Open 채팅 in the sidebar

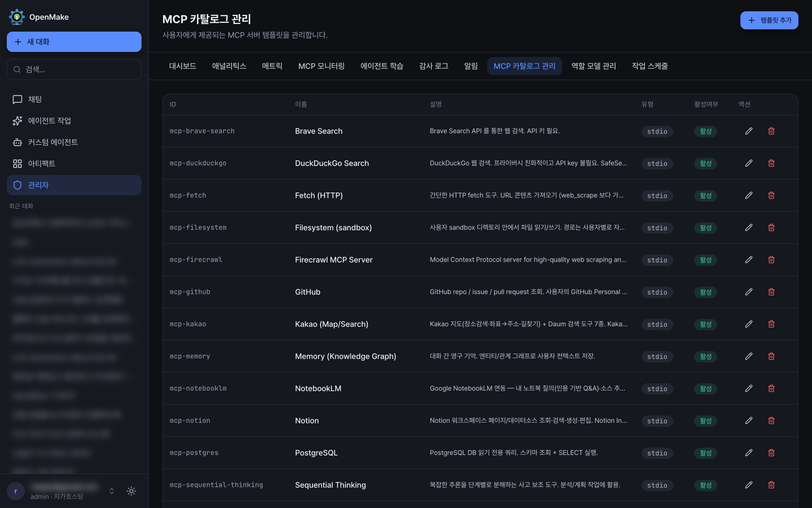click(74, 99)
